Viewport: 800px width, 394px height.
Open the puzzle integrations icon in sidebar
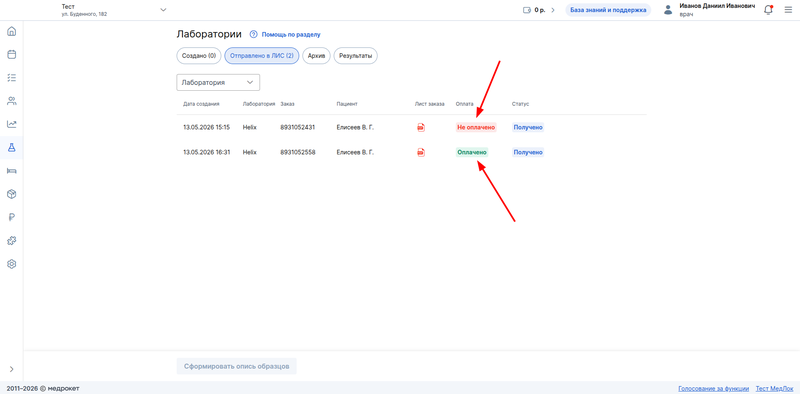(11, 240)
